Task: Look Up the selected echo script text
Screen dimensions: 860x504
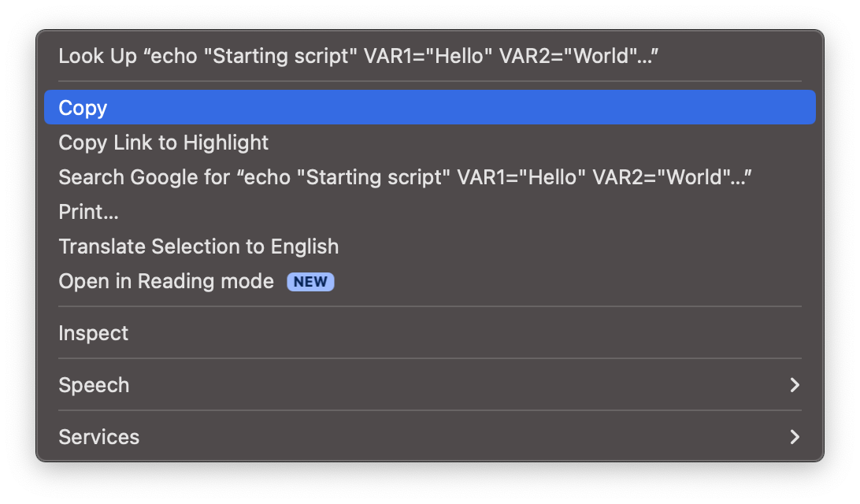Action: coord(358,57)
